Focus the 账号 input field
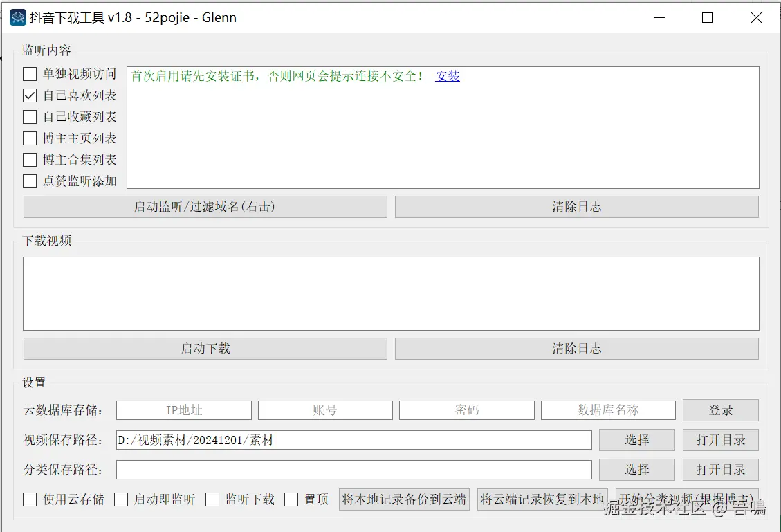This screenshot has width=781, height=532. click(325, 410)
